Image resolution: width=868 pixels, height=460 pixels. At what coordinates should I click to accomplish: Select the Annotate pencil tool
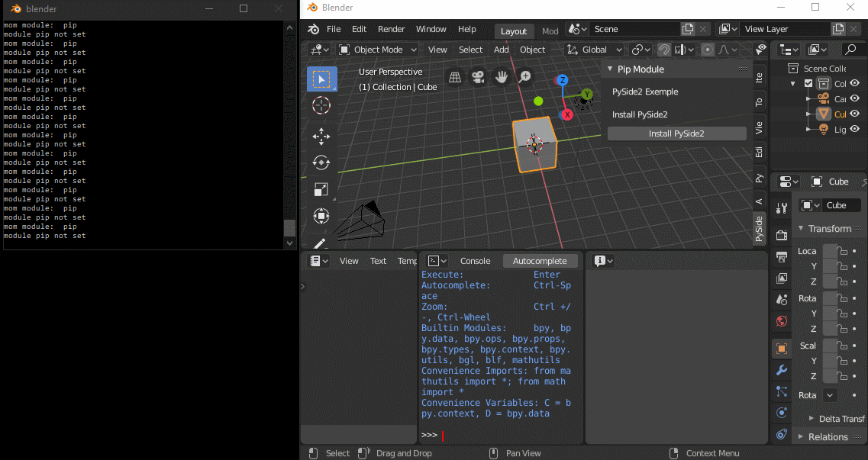(321, 242)
